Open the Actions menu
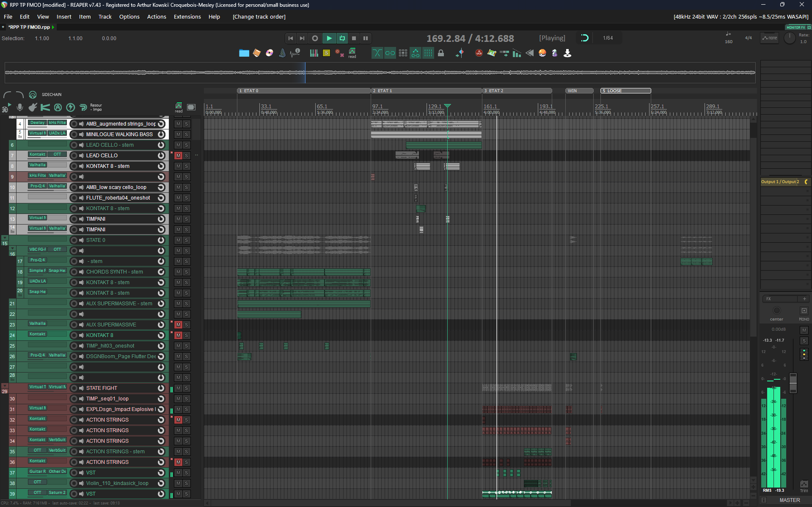 point(156,17)
